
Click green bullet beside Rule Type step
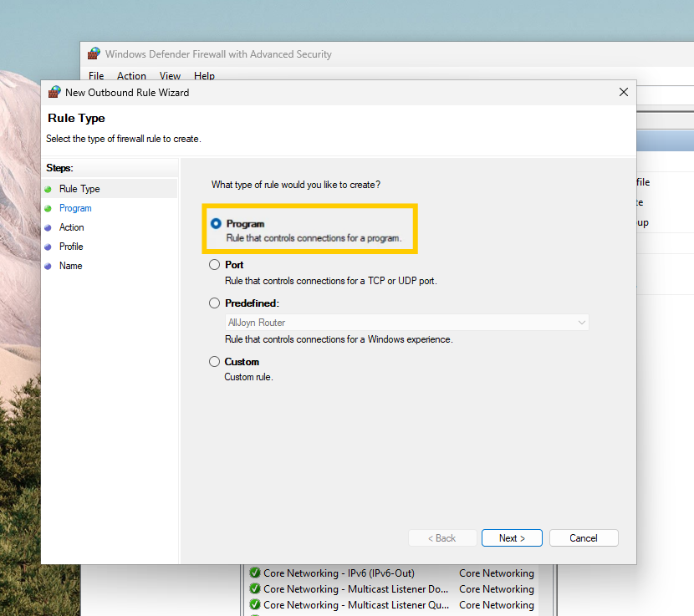click(48, 190)
